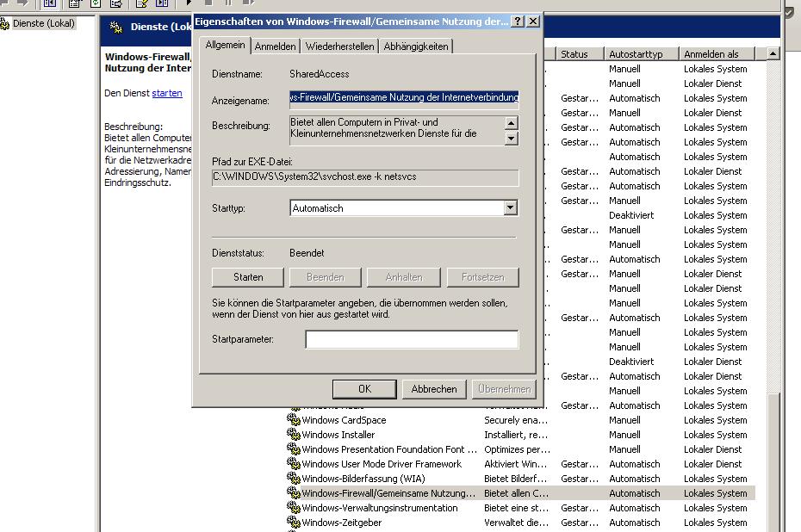Click 'Bietet allen C…' description cell
801x532 pixels.
(x=515, y=494)
